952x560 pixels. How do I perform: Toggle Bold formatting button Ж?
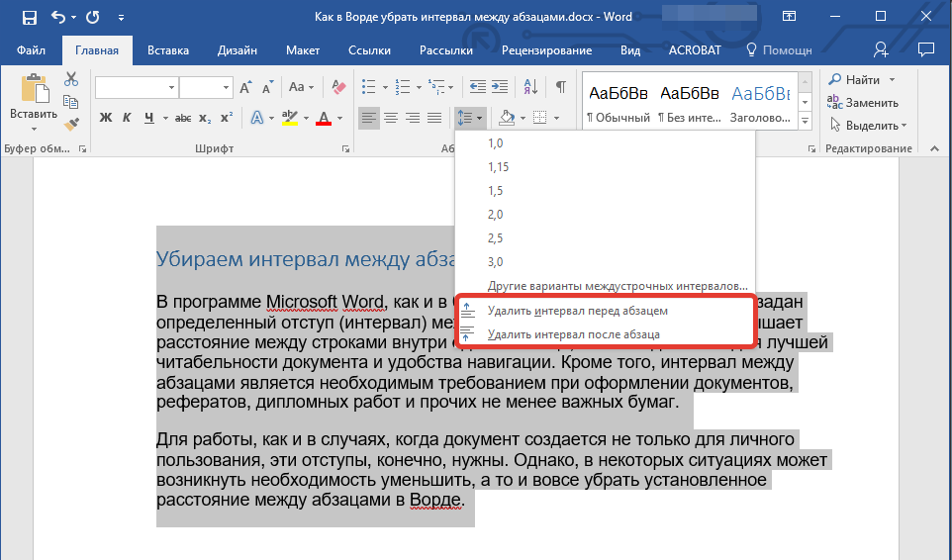[x=106, y=119]
